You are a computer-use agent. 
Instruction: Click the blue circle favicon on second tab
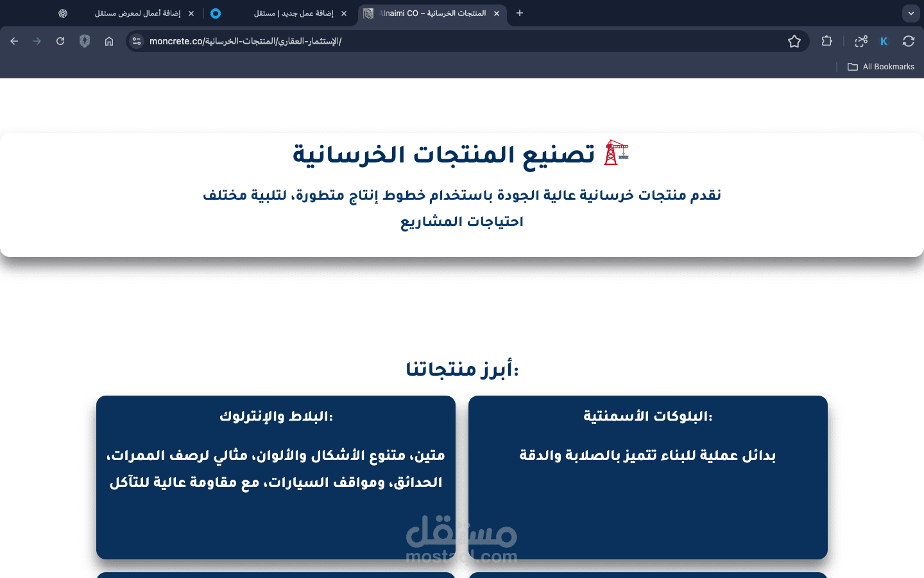(x=216, y=13)
